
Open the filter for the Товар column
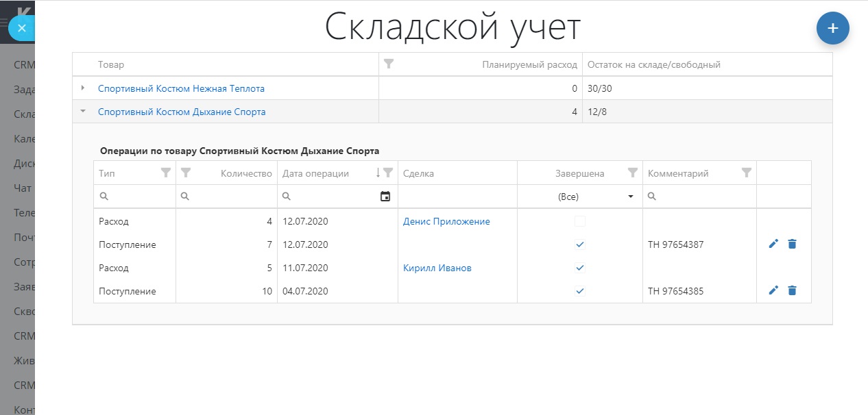click(389, 64)
